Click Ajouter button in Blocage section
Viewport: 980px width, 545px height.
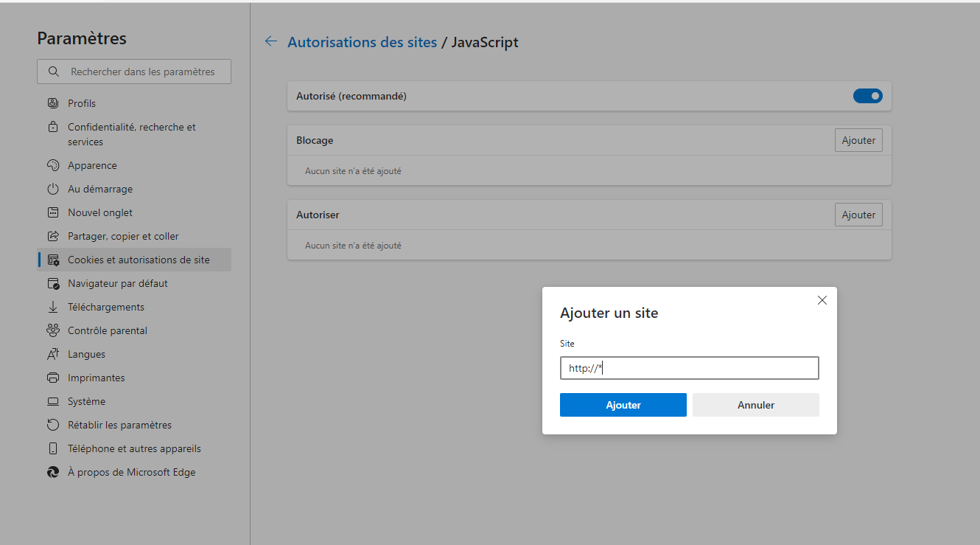coord(858,140)
